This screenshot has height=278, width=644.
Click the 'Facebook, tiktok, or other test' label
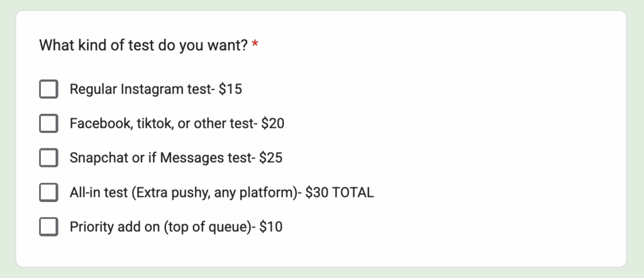(160, 124)
